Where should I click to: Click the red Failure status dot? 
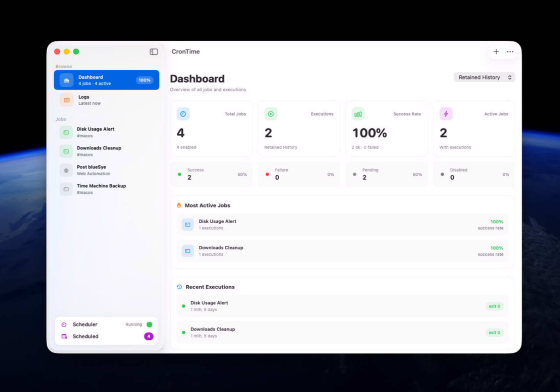pyautogui.click(x=267, y=174)
